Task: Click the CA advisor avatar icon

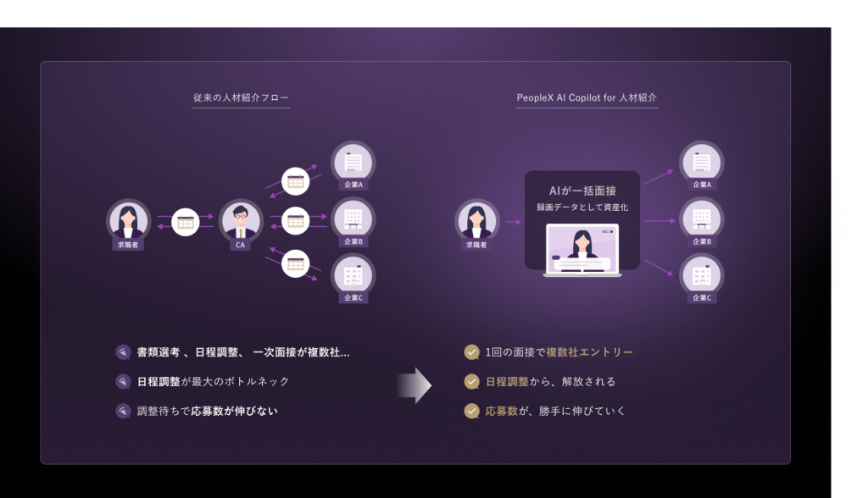Action: 241,221
